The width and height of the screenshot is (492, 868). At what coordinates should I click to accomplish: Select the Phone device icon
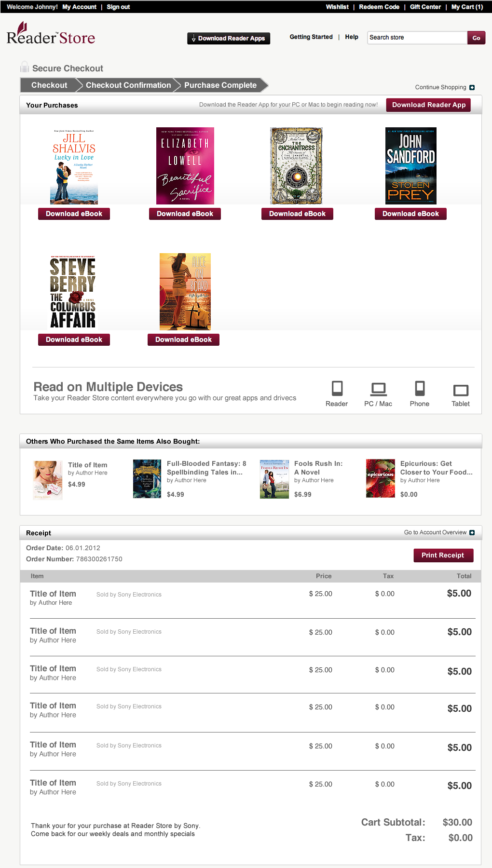point(420,388)
